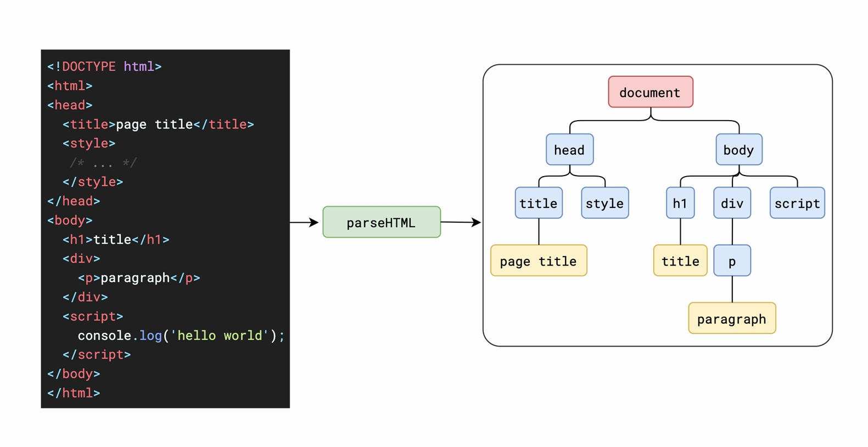Click the style node in the tree
The image size is (868, 447).
605,203
